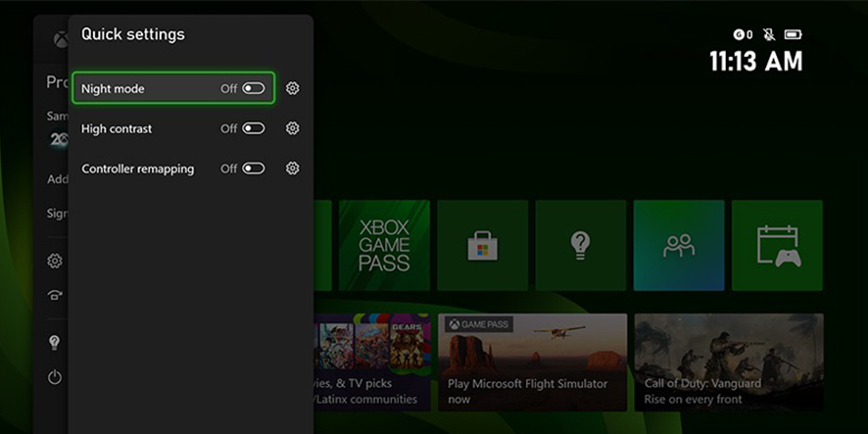Viewport: 868px width, 434px height.
Task: Select the Night mode row label
Action: point(113,88)
